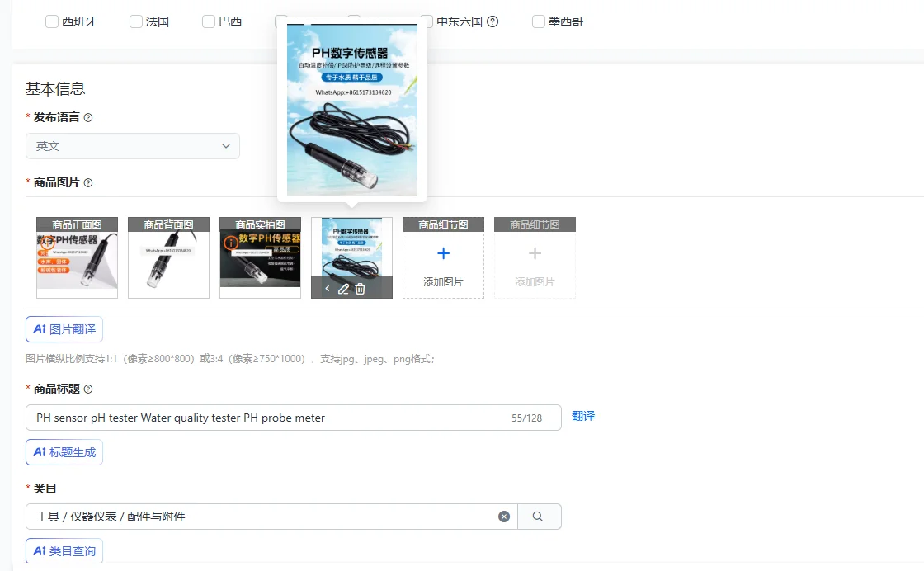This screenshot has height=571, width=924.
Task: Open the help icon beside 商品标题
Action: (87, 389)
